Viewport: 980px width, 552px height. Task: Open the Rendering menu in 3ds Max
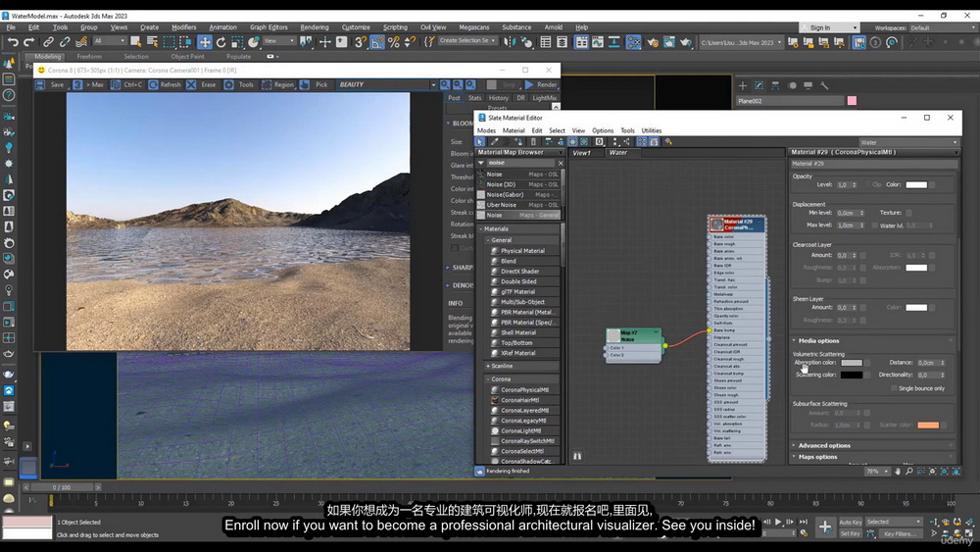315,27
